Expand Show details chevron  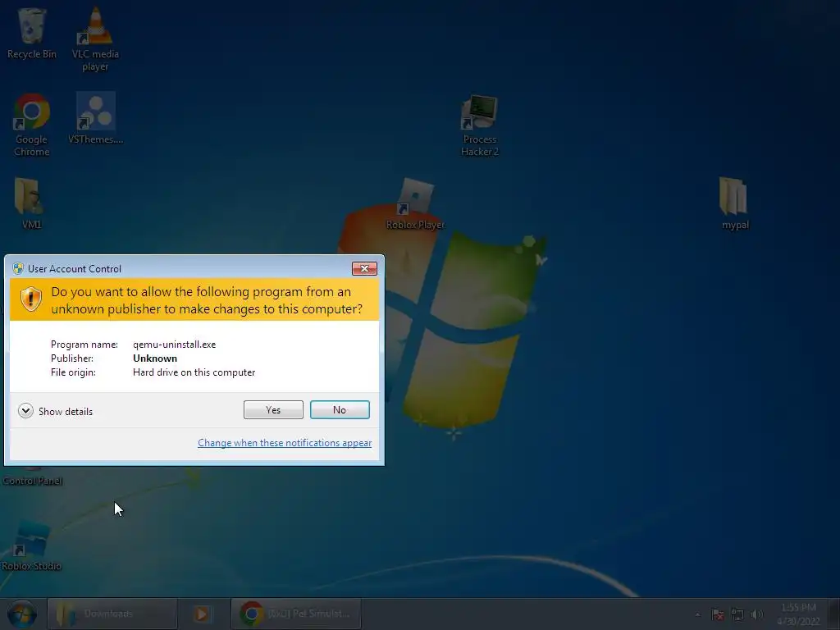tap(25, 411)
